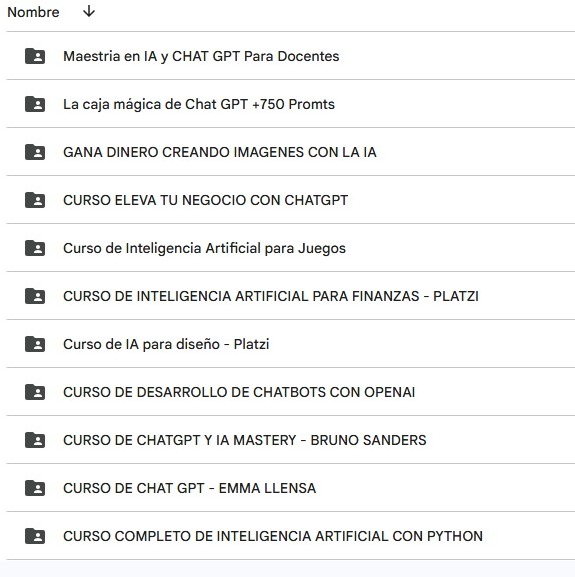The image size is (575, 577).
Task: Select Curso de IA para diseño - Platzi
Action: (291, 344)
